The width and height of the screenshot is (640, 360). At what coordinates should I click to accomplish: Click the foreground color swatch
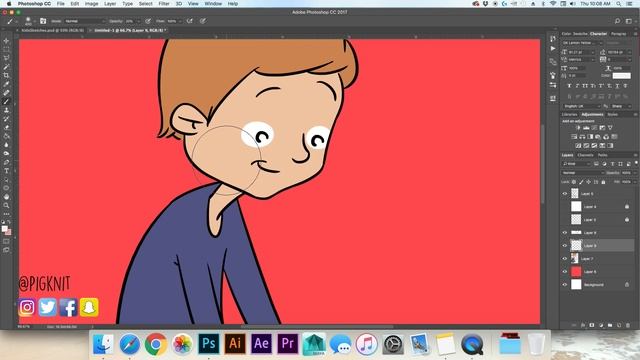[4, 229]
